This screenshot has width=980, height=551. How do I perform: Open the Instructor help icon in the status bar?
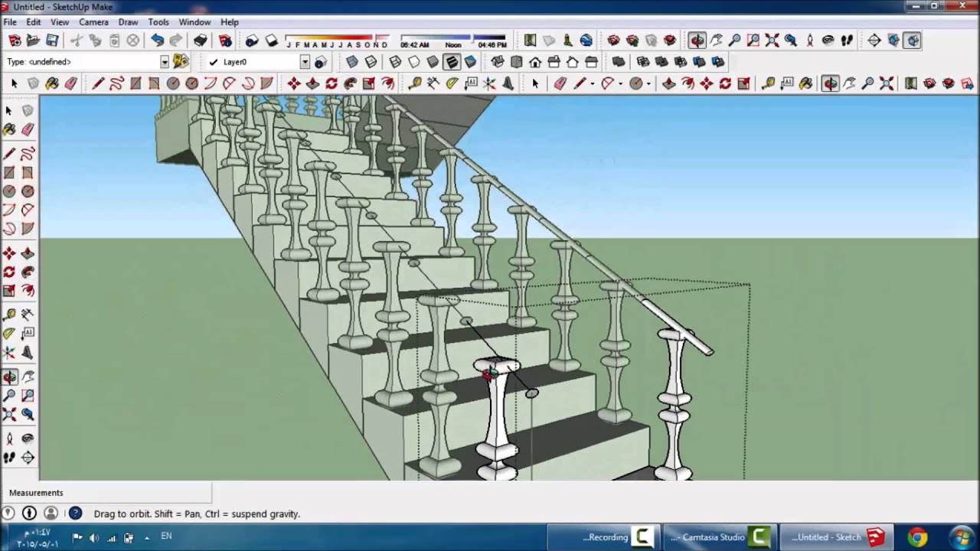tap(75, 514)
